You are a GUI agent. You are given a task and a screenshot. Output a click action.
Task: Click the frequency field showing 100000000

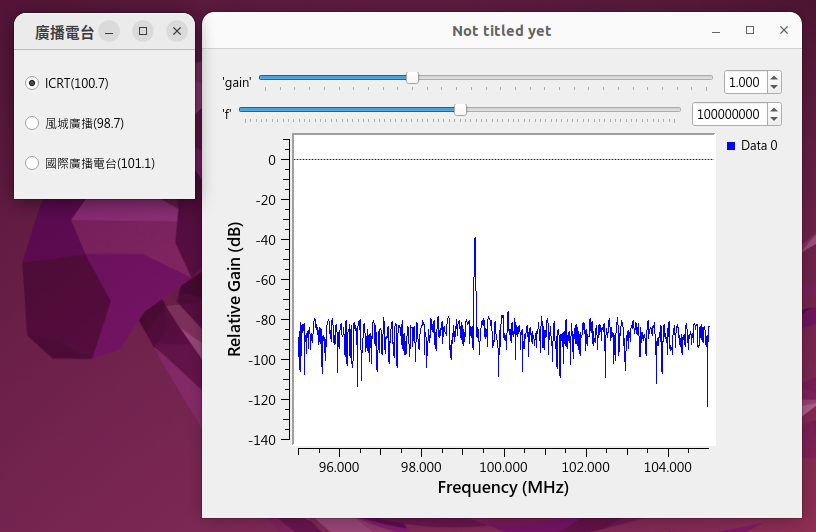pyautogui.click(x=729, y=114)
